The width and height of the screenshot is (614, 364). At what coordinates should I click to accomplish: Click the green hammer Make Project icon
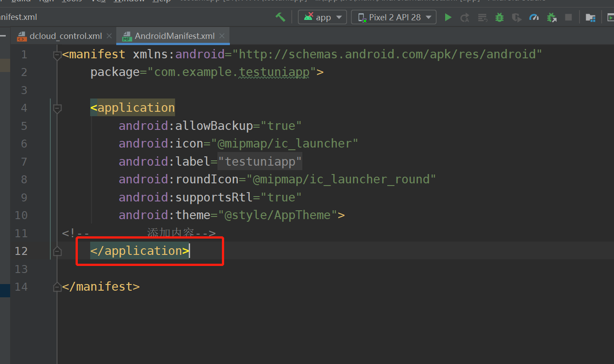click(280, 17)
